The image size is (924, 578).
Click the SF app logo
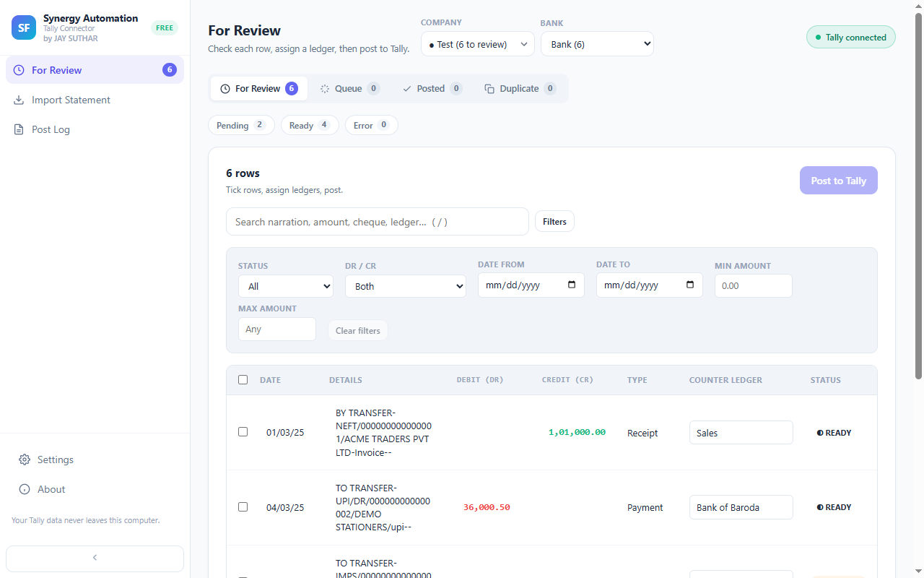(x=24, y=27)
